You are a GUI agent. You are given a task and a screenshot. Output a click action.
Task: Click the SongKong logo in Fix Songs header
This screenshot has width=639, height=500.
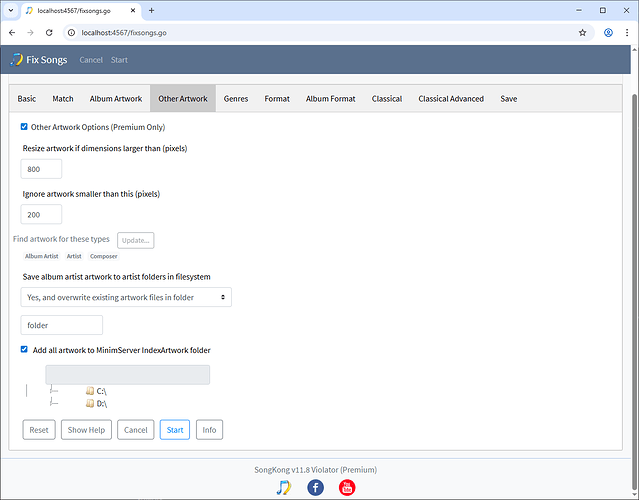click(x=17, y=59)
